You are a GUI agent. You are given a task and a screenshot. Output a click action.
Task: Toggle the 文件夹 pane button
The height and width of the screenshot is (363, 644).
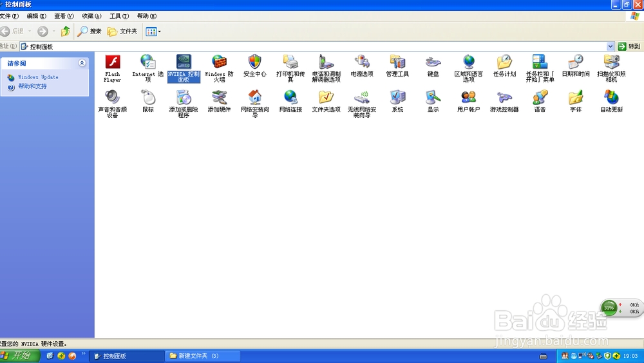tap(122, 31)
